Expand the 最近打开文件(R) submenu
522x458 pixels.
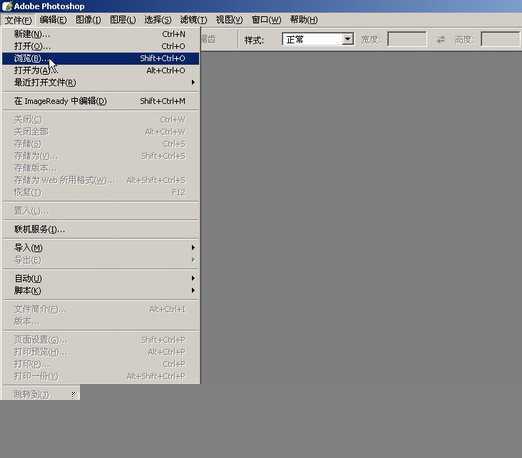coord(101,83)
